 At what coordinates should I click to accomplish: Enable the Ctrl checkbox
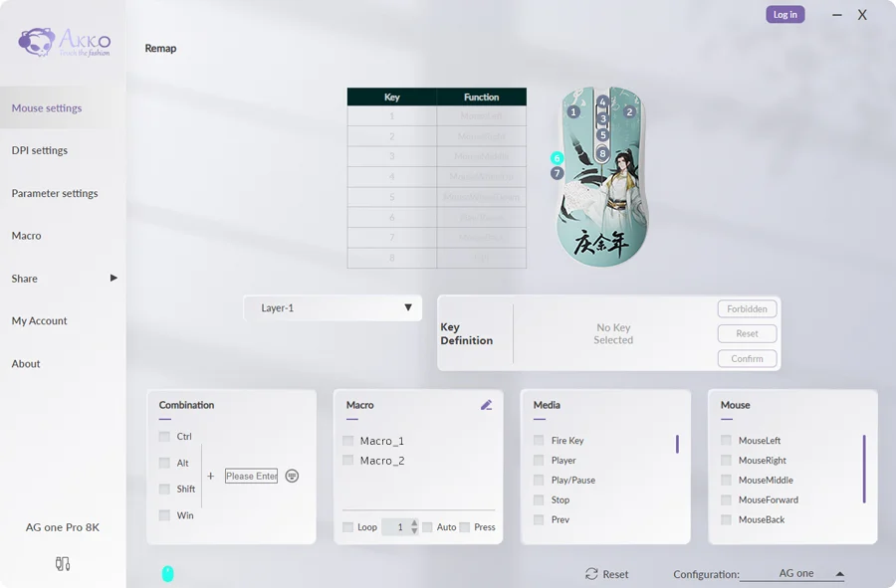164,436
